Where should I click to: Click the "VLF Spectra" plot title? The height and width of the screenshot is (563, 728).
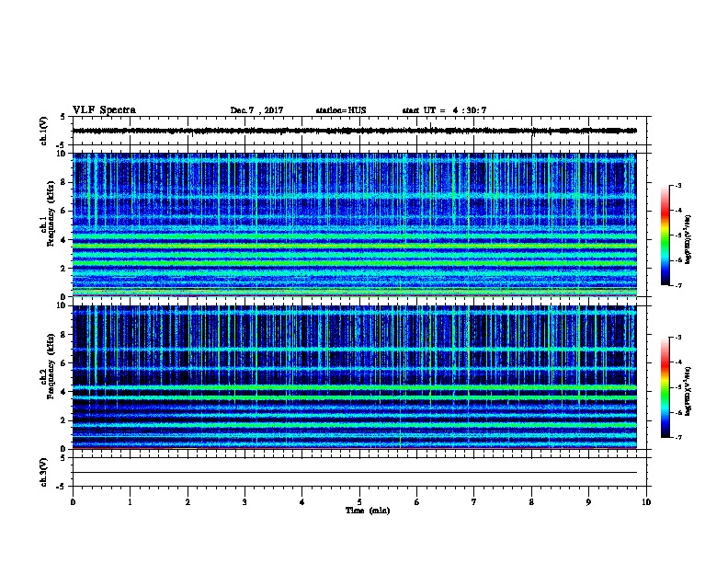104,110
